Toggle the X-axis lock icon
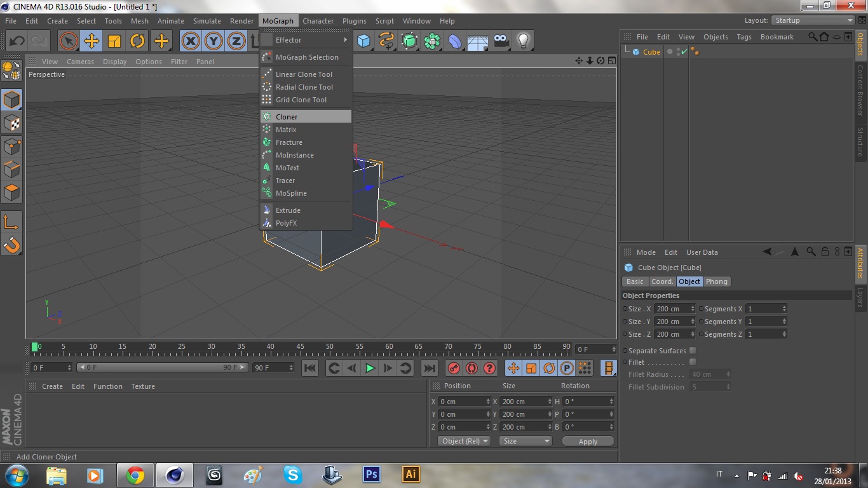The width and height of the screenshot is (868, 488). point(191,41)
